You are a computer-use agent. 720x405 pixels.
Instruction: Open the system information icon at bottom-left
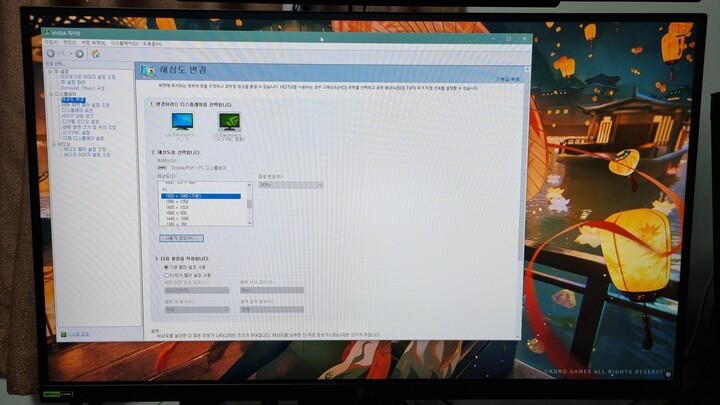pos(62,333)
